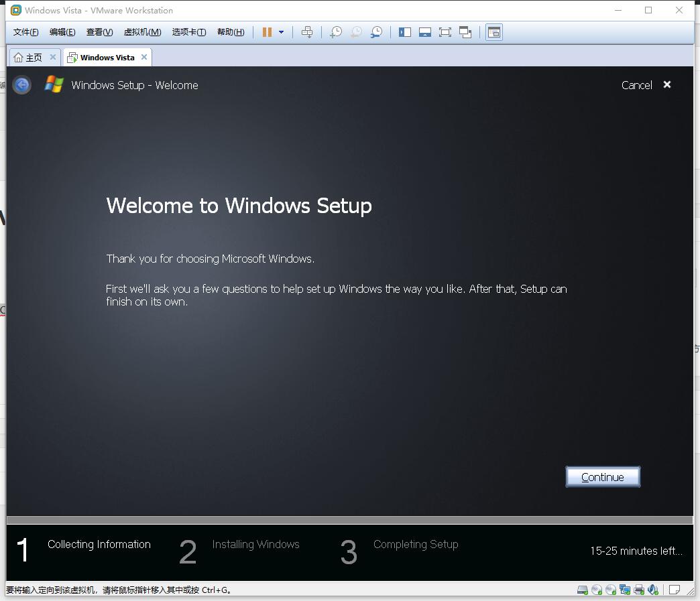The image size is (700, 601).
Task: Revert to the previous snapshot
Action: [x=356, y=32]
